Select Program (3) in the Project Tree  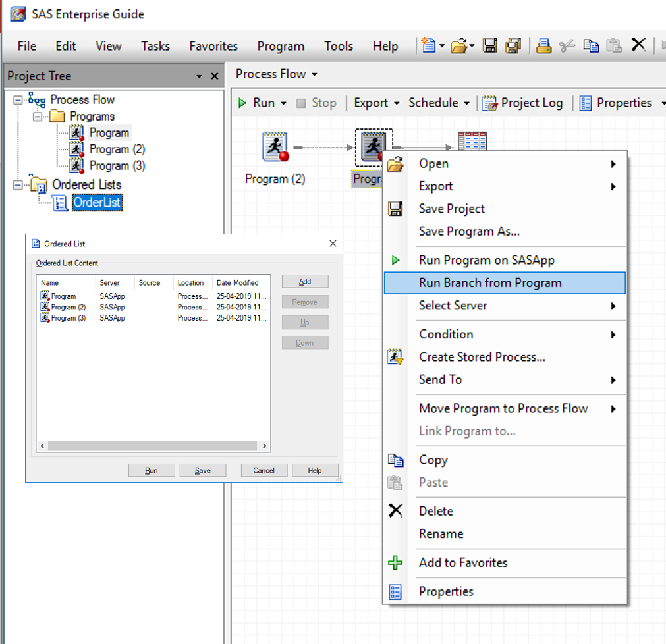[117, 165]
